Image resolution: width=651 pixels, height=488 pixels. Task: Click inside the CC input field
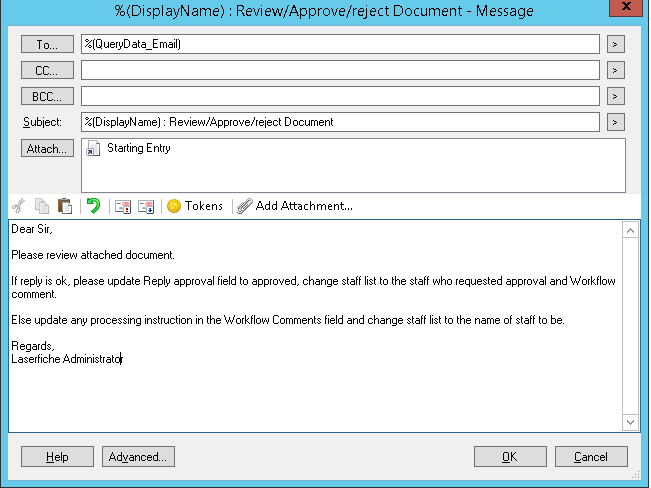coord(340,70)
